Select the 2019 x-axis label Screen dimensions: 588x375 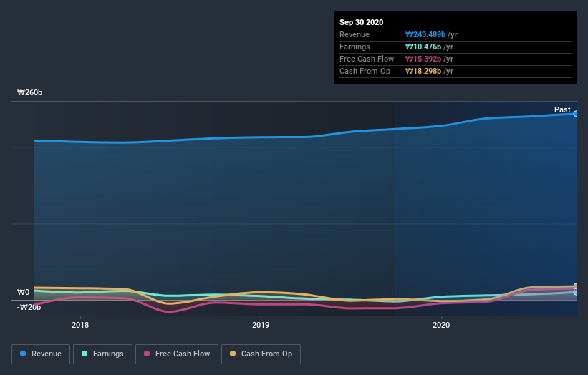tap(261, 325)
